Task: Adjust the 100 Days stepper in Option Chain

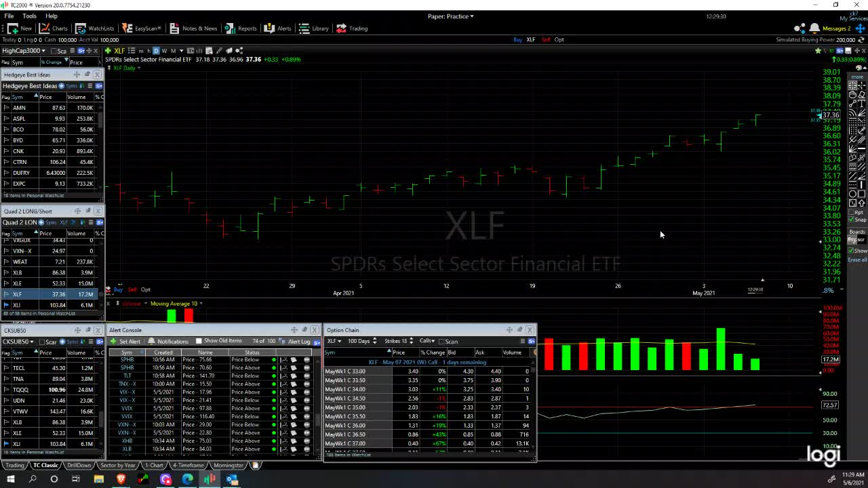Action: (x=375, y=341)
